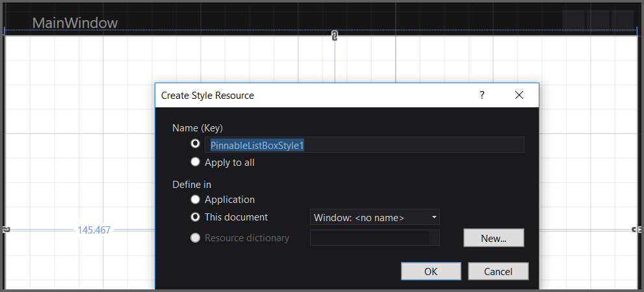Image resolution: width=644 pixels, height=292 pixels.
Task: Click the 145.467 left margin value label
Action: click(x=94, y=230)
